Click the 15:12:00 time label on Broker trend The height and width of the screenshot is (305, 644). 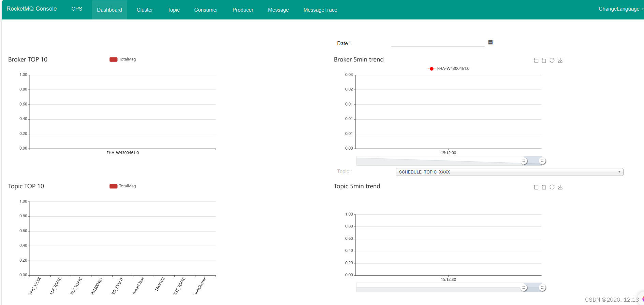[448, 153]
